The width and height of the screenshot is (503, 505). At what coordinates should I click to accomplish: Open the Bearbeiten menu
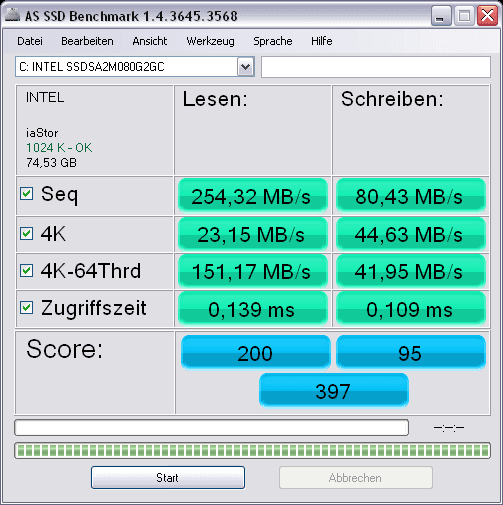(87, 41)
